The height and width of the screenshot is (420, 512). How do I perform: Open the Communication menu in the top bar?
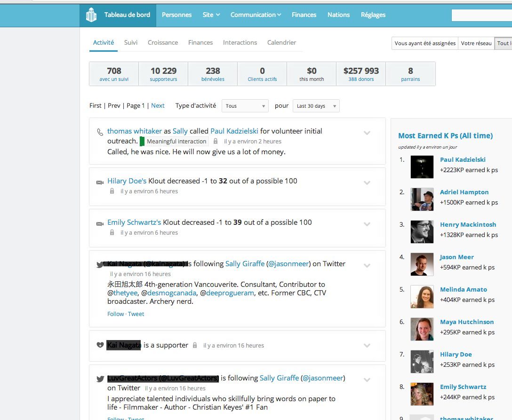[256, 15]
